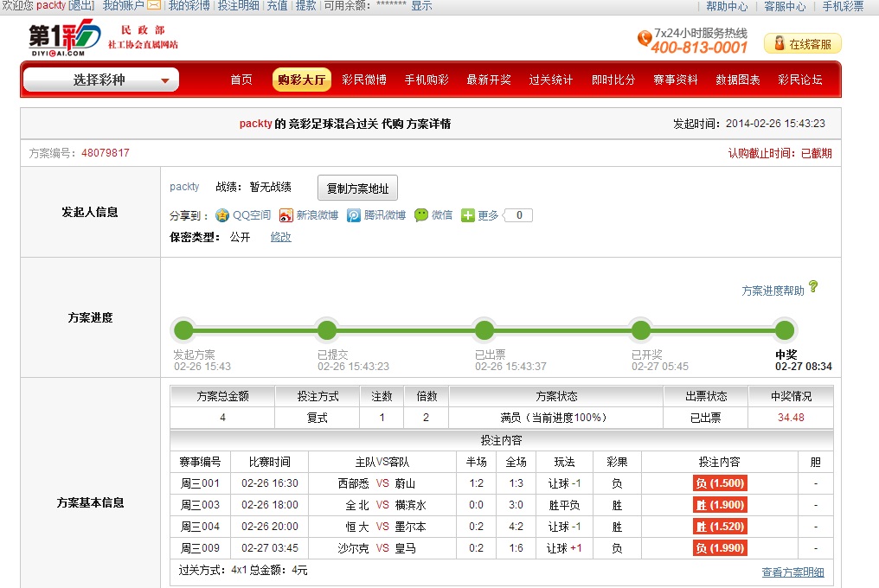
Task: Open more sharing options via 更多 plus icon
Action: 468,215
